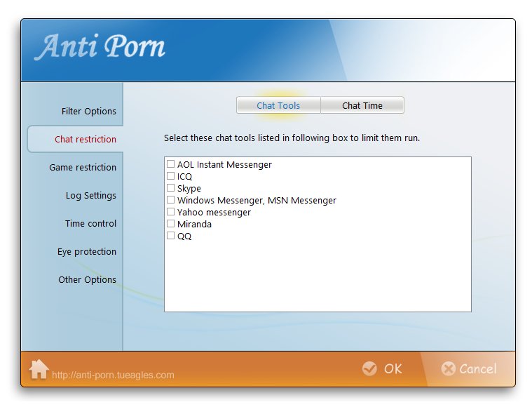This screenshot has width=532, height=407.
Task: Open Log Settings in sidebar
Action: pyautogui.click(x=91, y=195)
